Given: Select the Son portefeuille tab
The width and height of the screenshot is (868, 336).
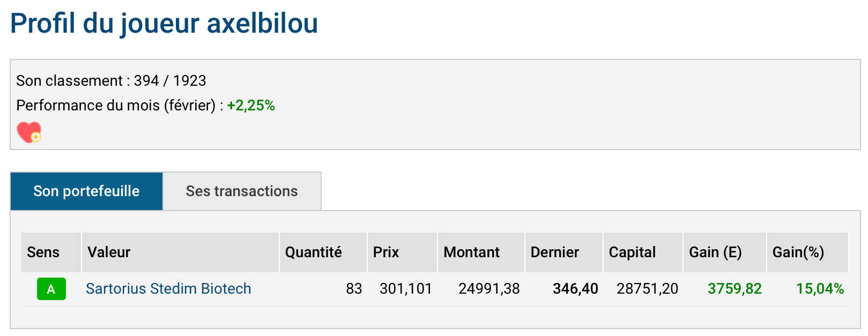Looking at the screenshot, I should coord(86,191).
